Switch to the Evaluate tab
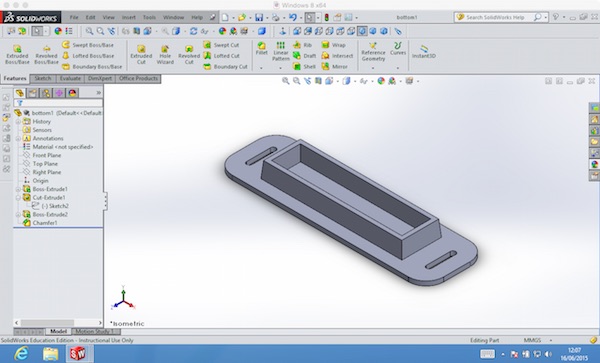 tap(70, 78)
